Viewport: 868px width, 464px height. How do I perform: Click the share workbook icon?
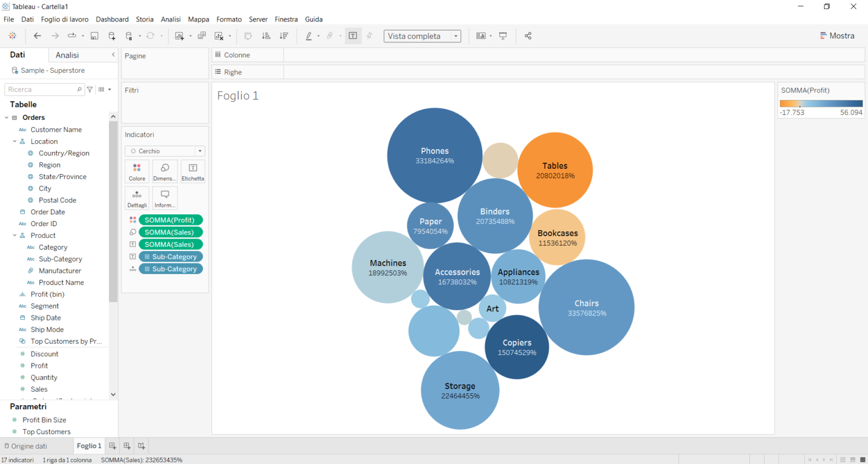point(528,36)
